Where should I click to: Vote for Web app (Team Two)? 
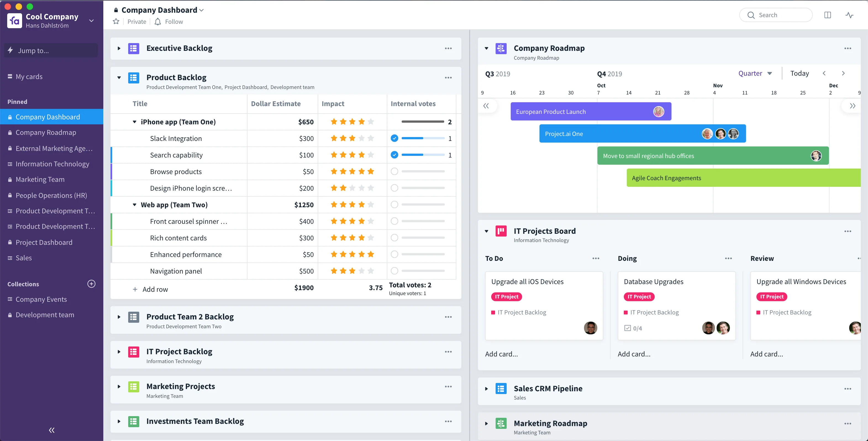click(394, 204)
